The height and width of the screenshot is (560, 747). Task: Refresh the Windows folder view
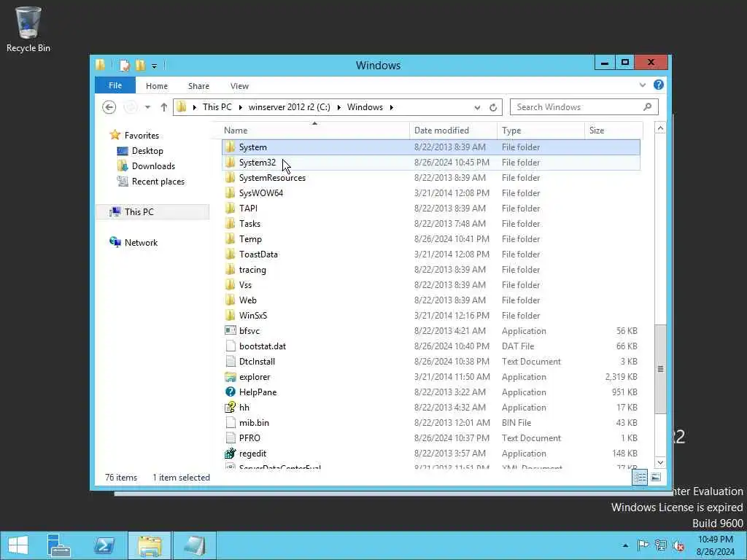[493, 108]
